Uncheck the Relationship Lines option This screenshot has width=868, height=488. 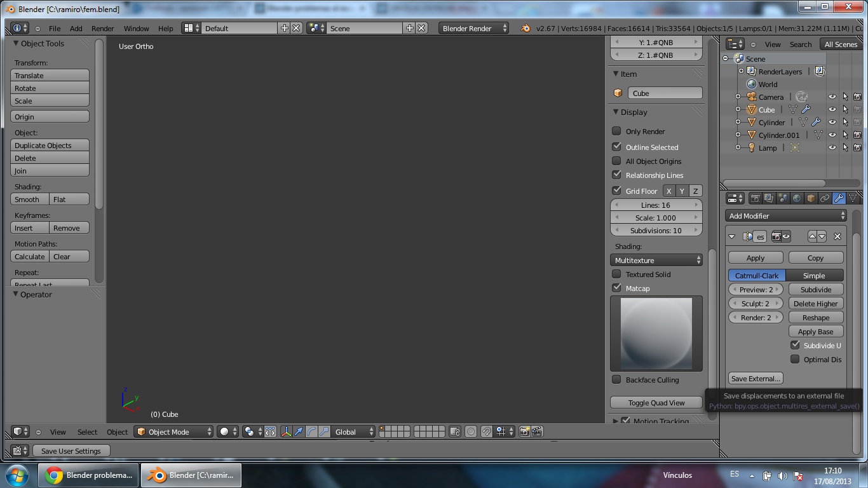click(616, 175)
